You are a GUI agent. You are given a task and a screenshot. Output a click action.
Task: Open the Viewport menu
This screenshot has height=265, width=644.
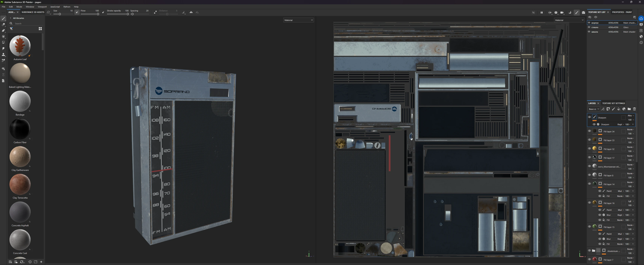42,7
